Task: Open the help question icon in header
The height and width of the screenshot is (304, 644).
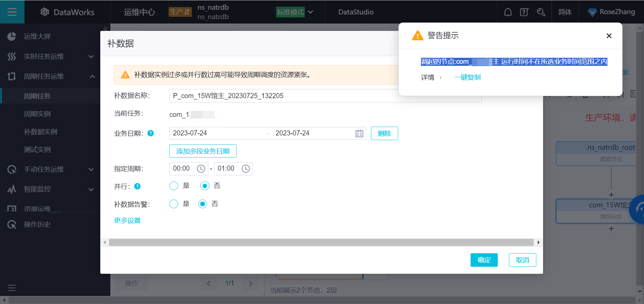Action: click(x=524, y=12)
